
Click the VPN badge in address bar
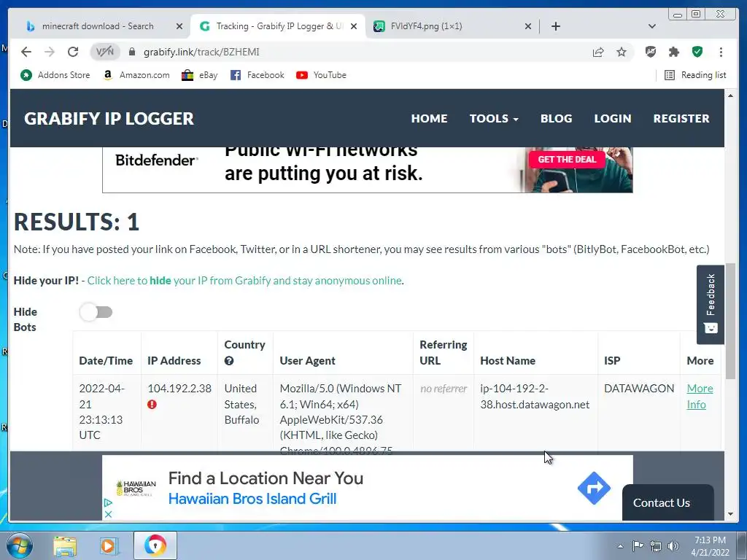pyautogui.click(x=105, y=52)
